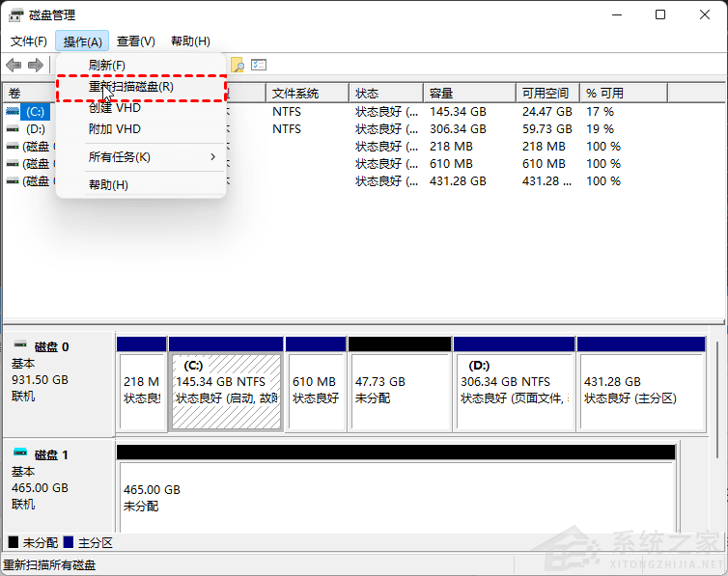Viewport: 728px width, 576px height.
Task: Click the forward arrow toolbar icon
Action: 36,65
